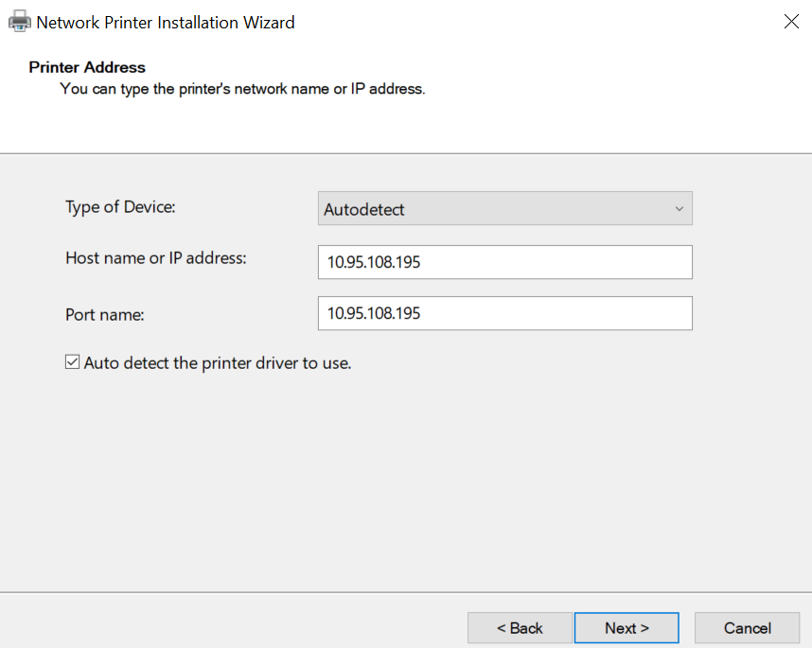The image size is (812, 648).
Task: Focus the Host name or IP address field
Action: pos(504,262)
